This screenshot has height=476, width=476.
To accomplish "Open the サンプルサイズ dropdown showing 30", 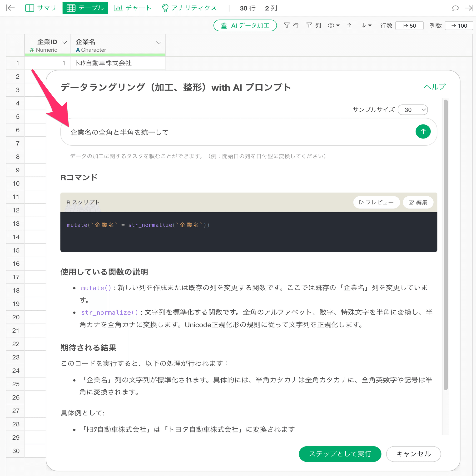I will pyautogui.click(x=413, y=110).
